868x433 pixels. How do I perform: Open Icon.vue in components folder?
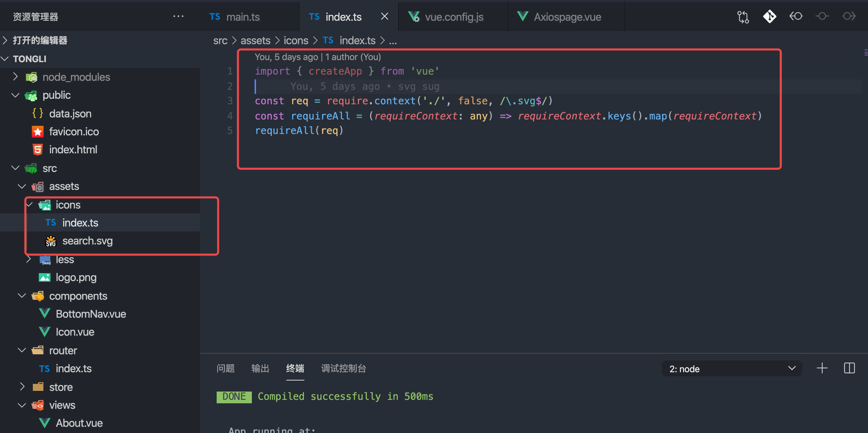pyautogui.click(x=75, y=332)
